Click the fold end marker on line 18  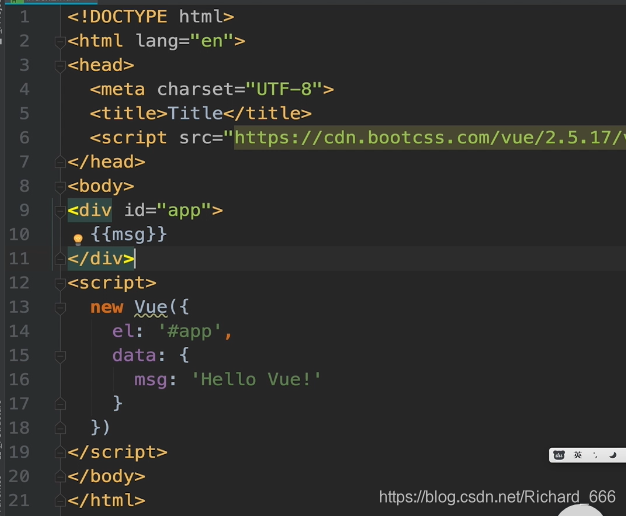click(x=60, y=429)
